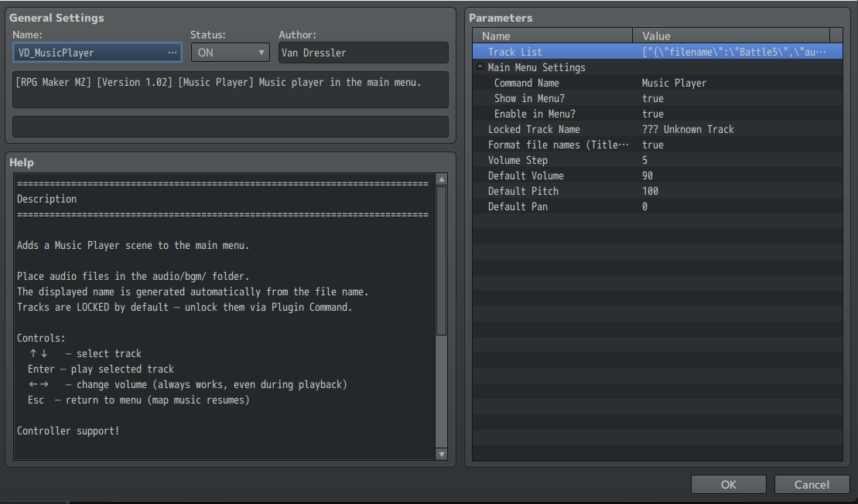The image size is (858, 504).
Task: Open plugin picker via Name field ellipsis
Action: [x=173, y=53]
